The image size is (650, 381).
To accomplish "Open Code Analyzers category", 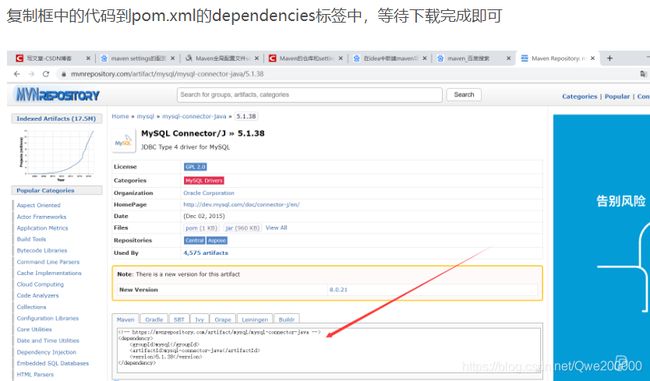I will pyautogui.click(x=38, y=295).
